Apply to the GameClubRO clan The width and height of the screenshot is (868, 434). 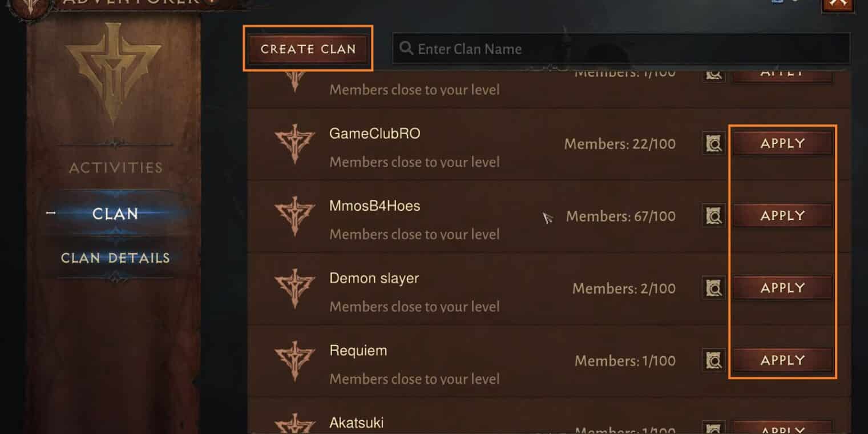[782, 143]
